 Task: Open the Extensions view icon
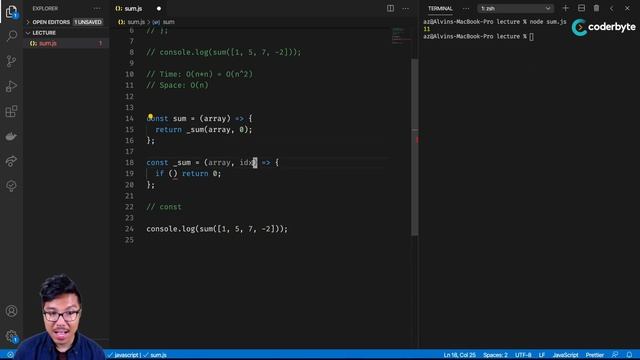tap(11, 111)
